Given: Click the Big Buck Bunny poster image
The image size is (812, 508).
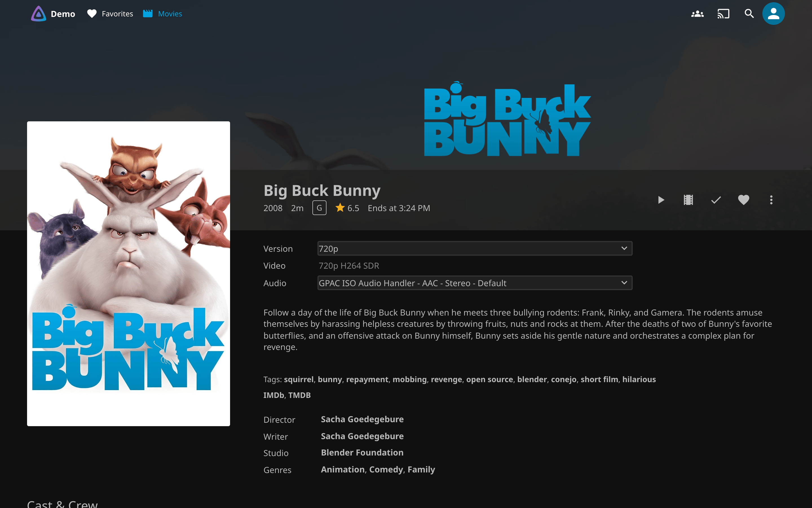Looking at the screenshot, I should click(129, 273).
